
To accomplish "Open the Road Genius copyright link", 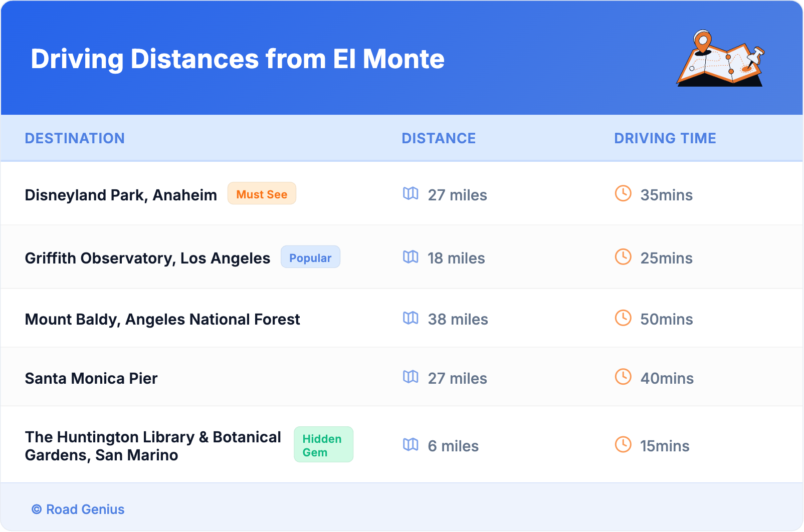I will click(x=79, y=509).
